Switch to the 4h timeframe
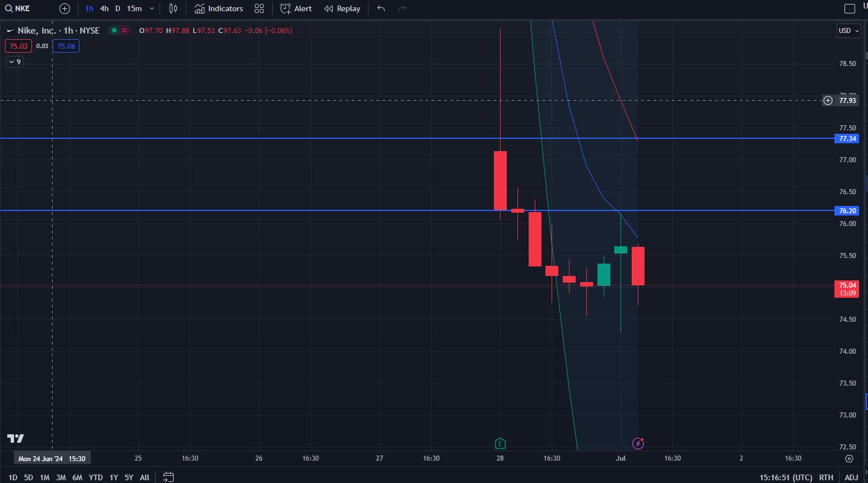Viewport: 868px width, 483px height. [x=104, y=8]
